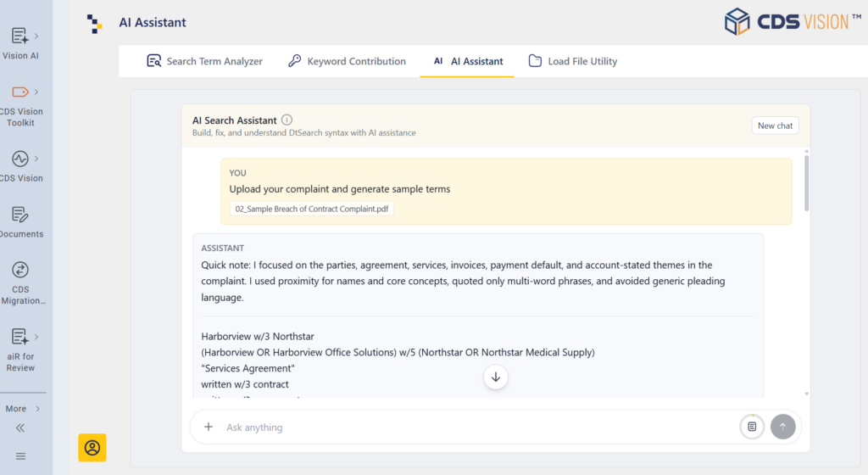Open the CDS Vision Toolkit tag icon
868x475 pixels.
[x=20, y=92]
